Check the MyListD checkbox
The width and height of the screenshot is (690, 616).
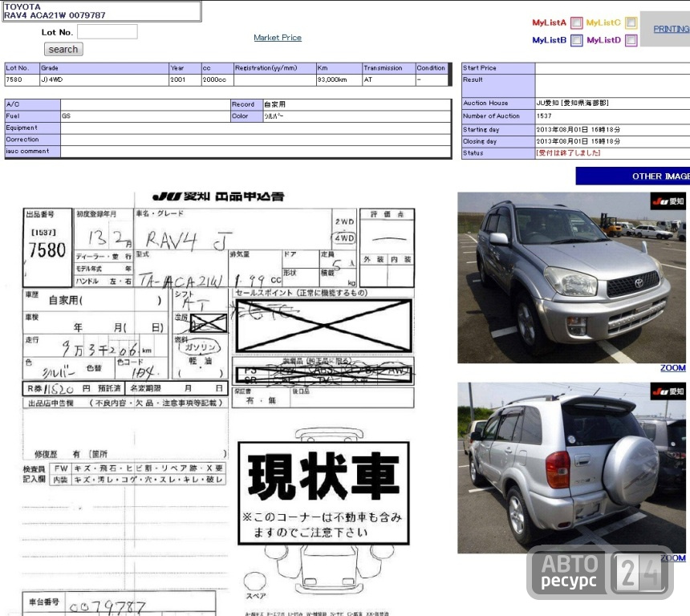point(631,40)
